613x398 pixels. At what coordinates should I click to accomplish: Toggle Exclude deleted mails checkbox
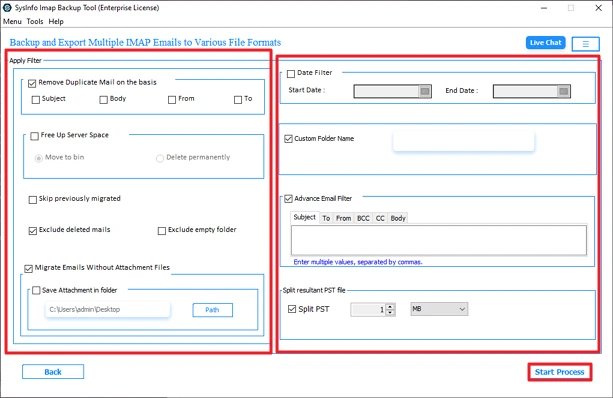tap(33, 231)
